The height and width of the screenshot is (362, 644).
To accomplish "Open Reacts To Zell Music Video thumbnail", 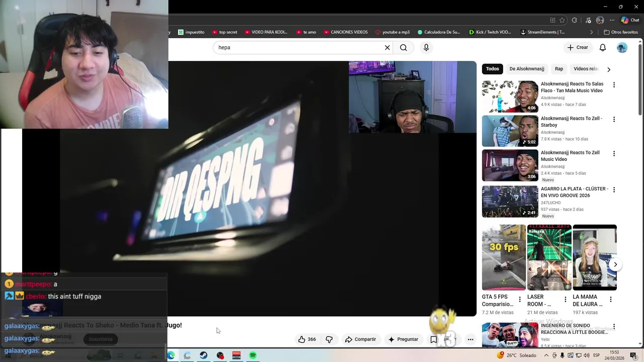I will pyautogui.click(x=510, y=165).
